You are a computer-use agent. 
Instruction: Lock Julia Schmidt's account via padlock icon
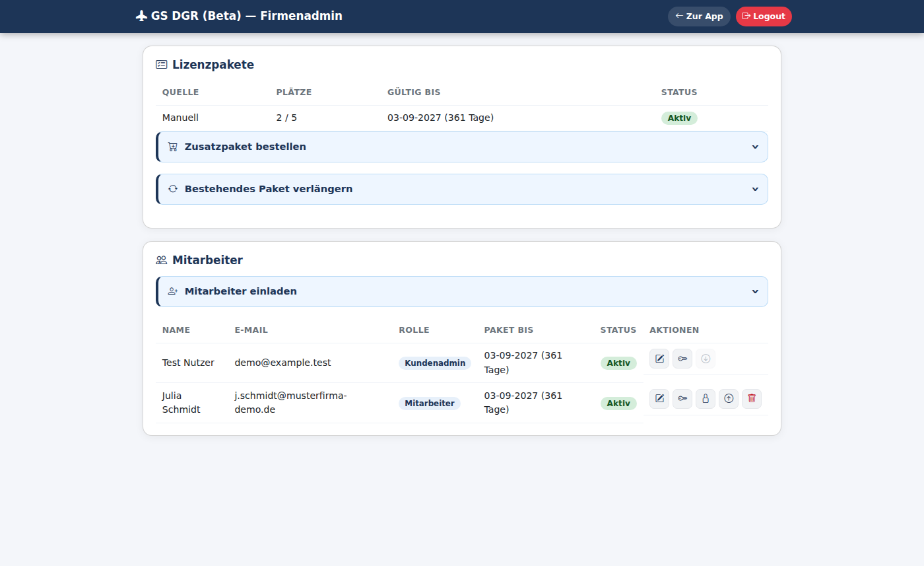[706, 399]
